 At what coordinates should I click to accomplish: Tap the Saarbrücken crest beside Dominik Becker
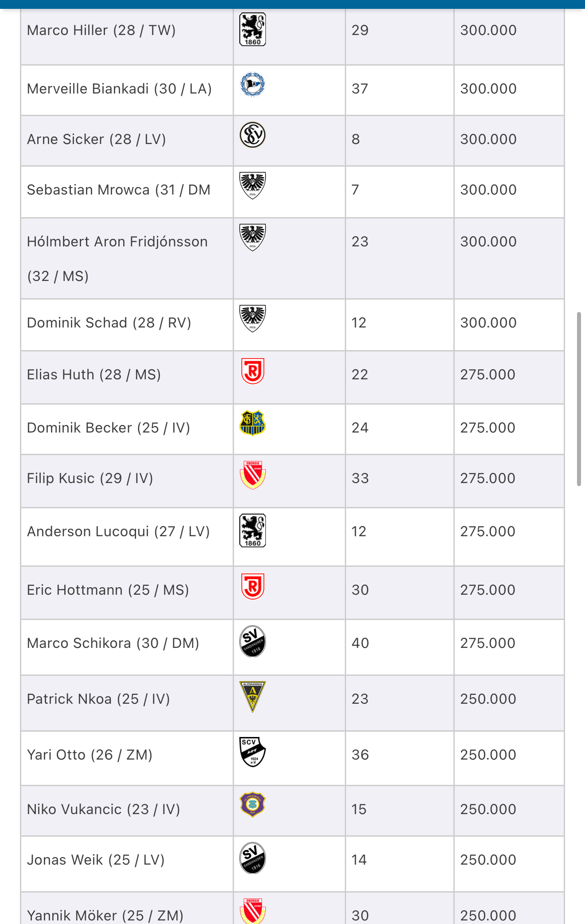253,423
